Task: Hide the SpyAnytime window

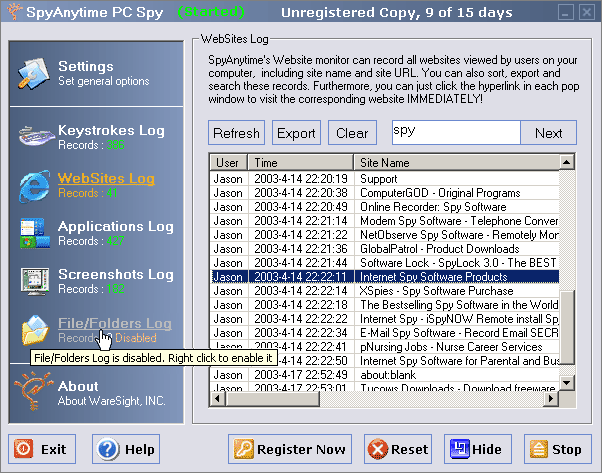Action: [478, 449]
